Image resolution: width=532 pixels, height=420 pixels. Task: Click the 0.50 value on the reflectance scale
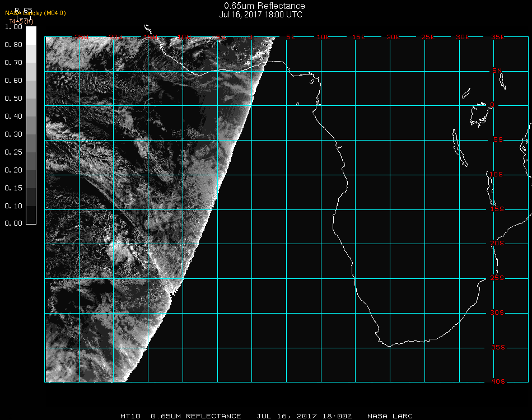pyautogui.click(x=13, y=99)
